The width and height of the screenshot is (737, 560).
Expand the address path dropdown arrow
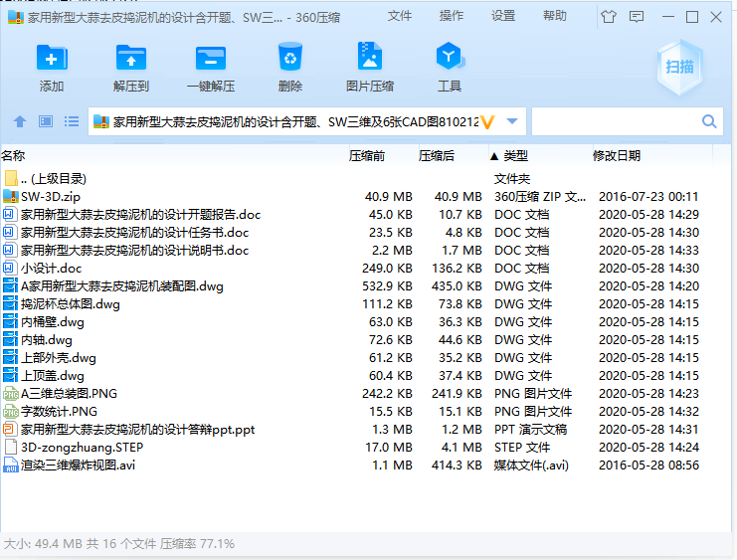tap(512, 121)
